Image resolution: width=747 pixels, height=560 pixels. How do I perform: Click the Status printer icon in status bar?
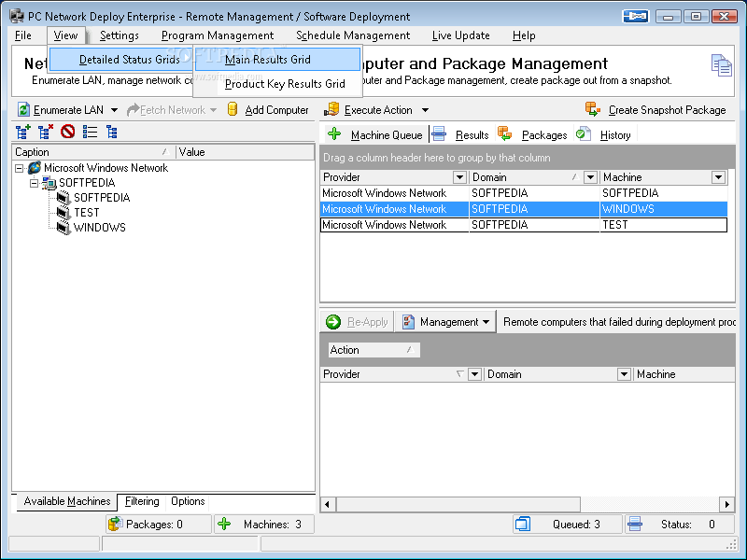pyautogui.click(x=635, y=524)
